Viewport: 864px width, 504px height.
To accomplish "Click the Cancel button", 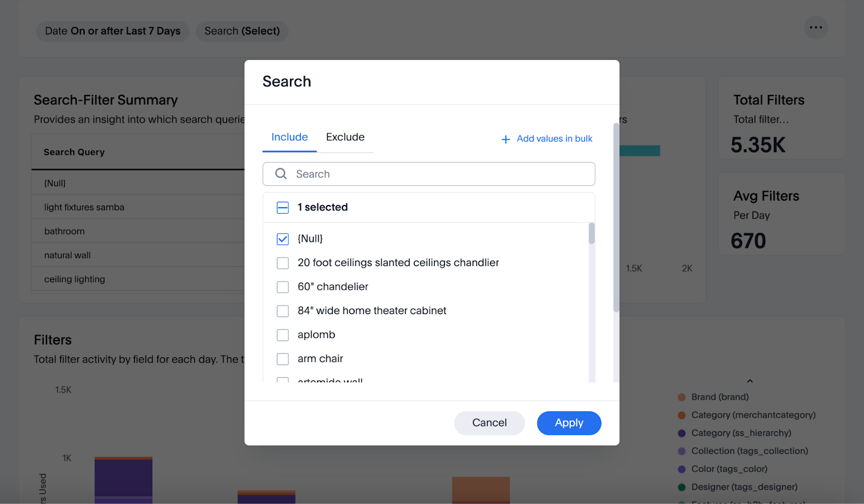I will [489, 423].
